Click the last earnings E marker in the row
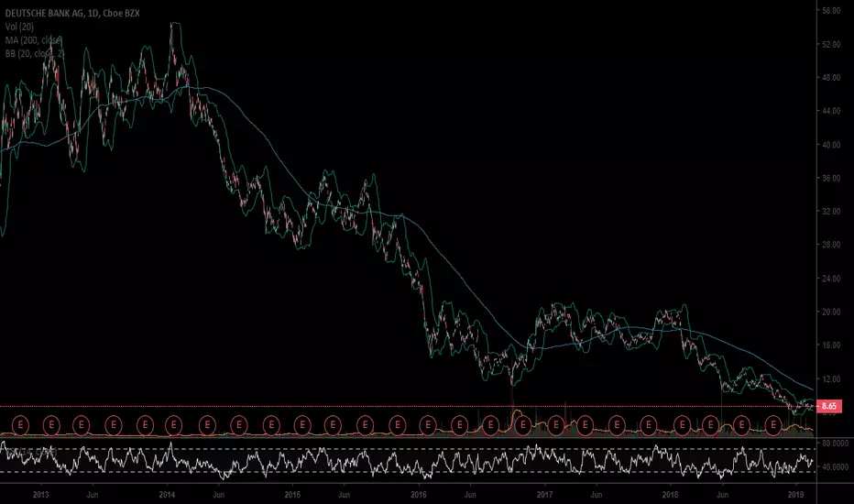Viewport: 854px width, 504px height. tap(772, 424)
